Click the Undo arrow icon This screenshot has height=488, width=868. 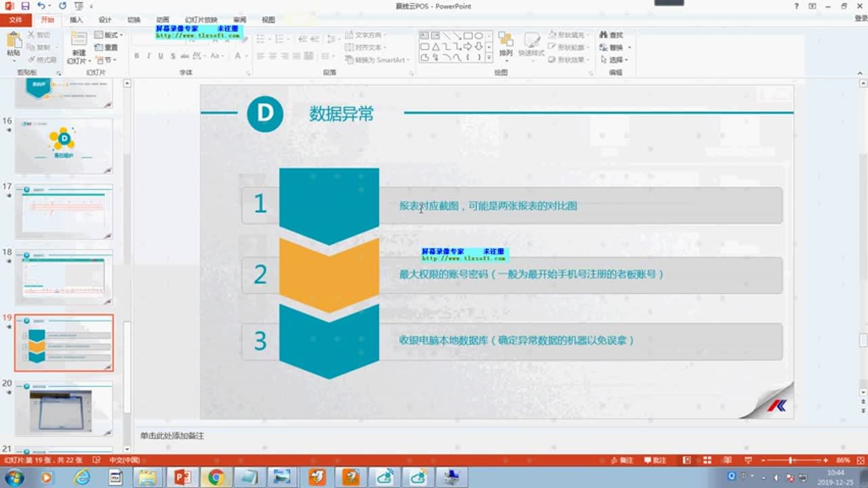[x=41, y=6]
